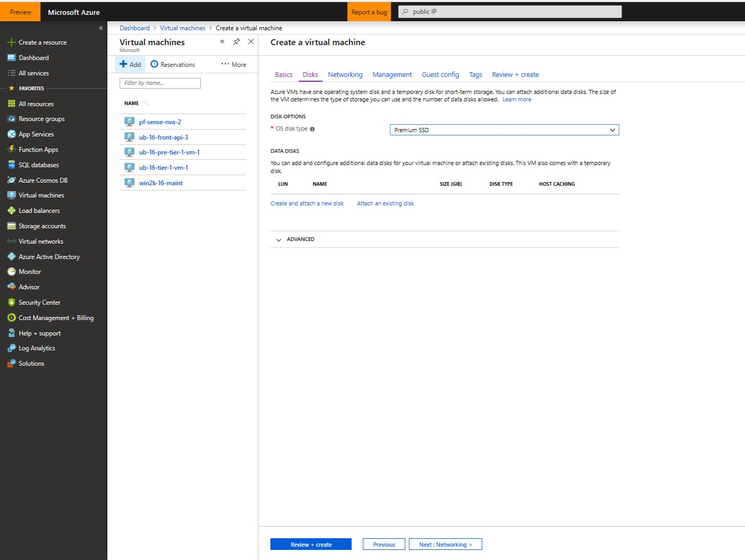
Task: Click the Microsoft Azure title
Action: click(x=74, y=12)
